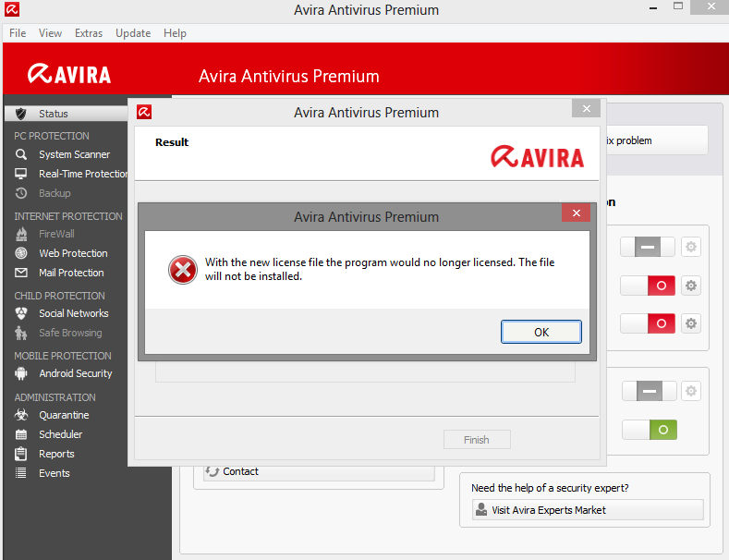
Task: Click the Contact button
Action: tap(319, 472)
